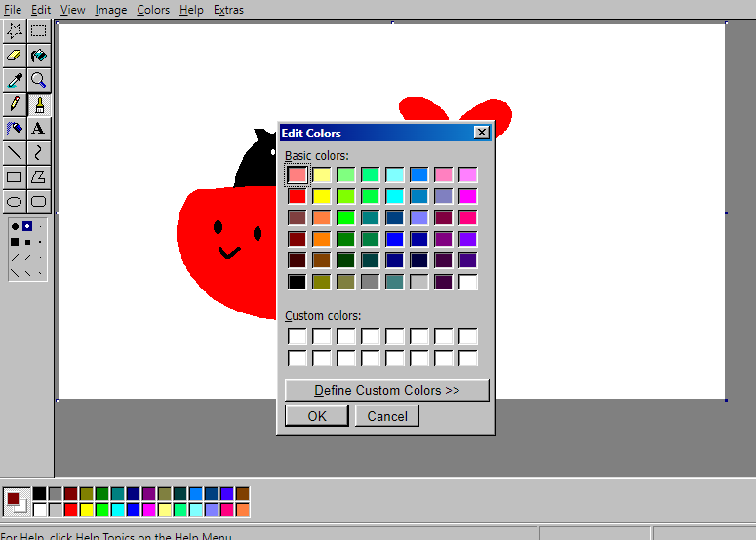Choose the Fill With Color bucket tool
Image resolution: width=756 pixels, height=540 pixels.
tap(39, 56)
